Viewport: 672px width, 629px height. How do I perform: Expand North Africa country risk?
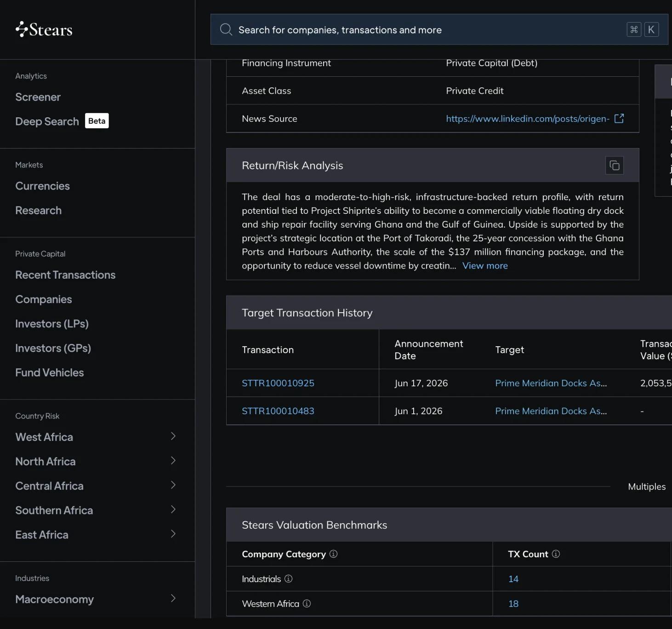pos(173,461)
